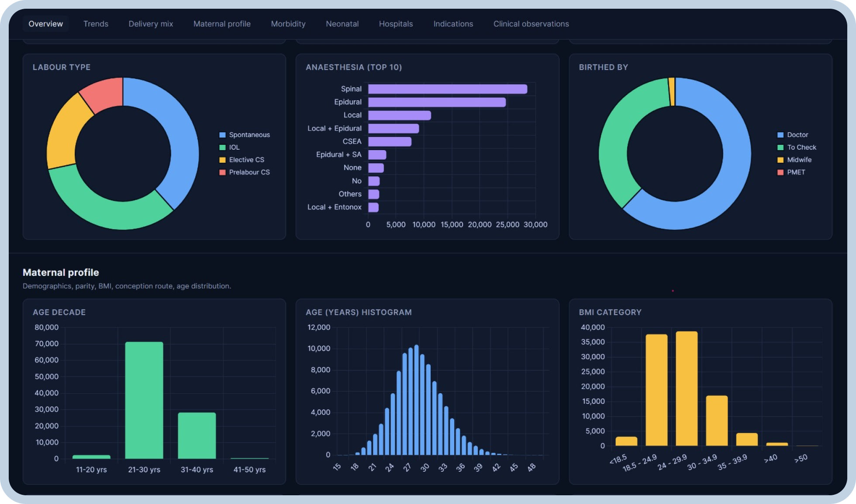Image resolution: width=856 pixels, height=504 pixels.
Task: Toggle Midwife legend swatch
Action: pos(780,160)
